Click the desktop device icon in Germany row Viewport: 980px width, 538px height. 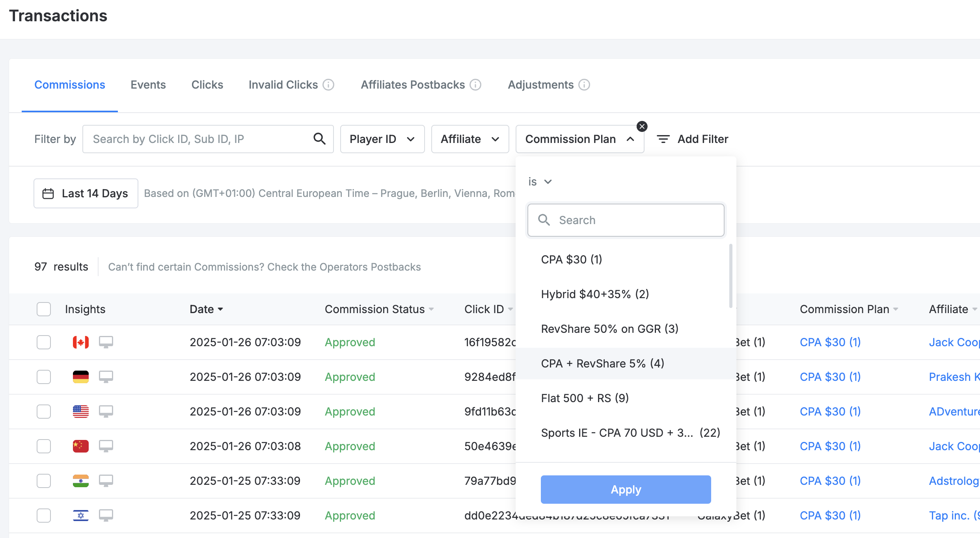106,377
